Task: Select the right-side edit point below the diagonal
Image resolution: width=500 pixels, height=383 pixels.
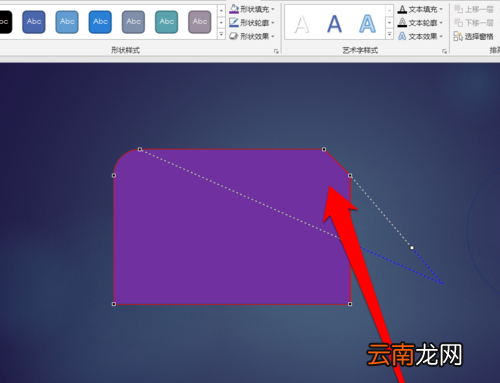Action: click(x=350, y=175)
